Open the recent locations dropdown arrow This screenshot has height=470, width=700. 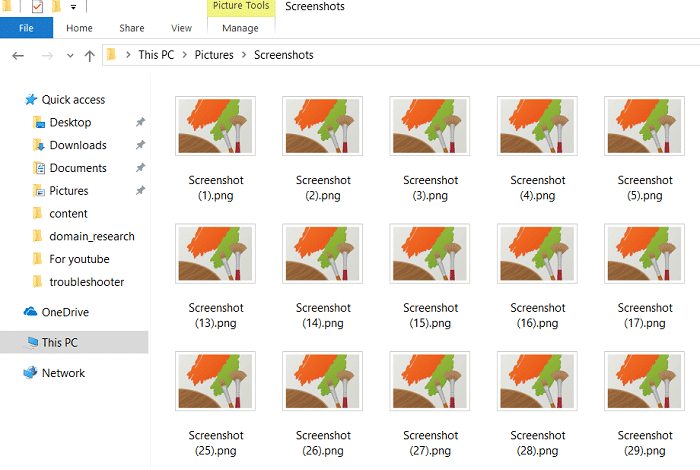(70, 56)
